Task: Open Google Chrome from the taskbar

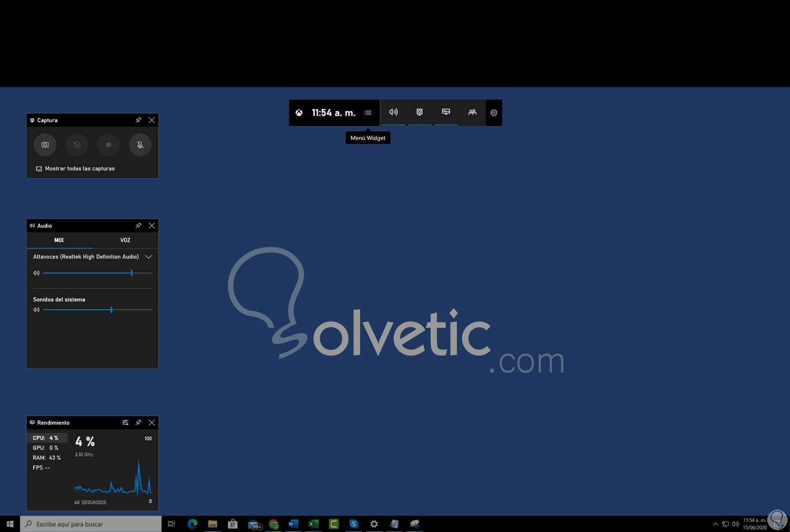Action: tap(273, 524)
